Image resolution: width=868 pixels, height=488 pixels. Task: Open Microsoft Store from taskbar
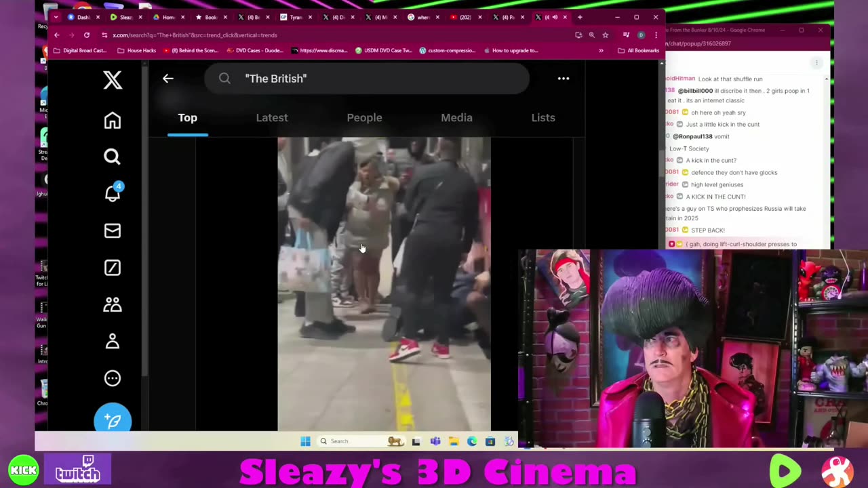coord(490,441)
